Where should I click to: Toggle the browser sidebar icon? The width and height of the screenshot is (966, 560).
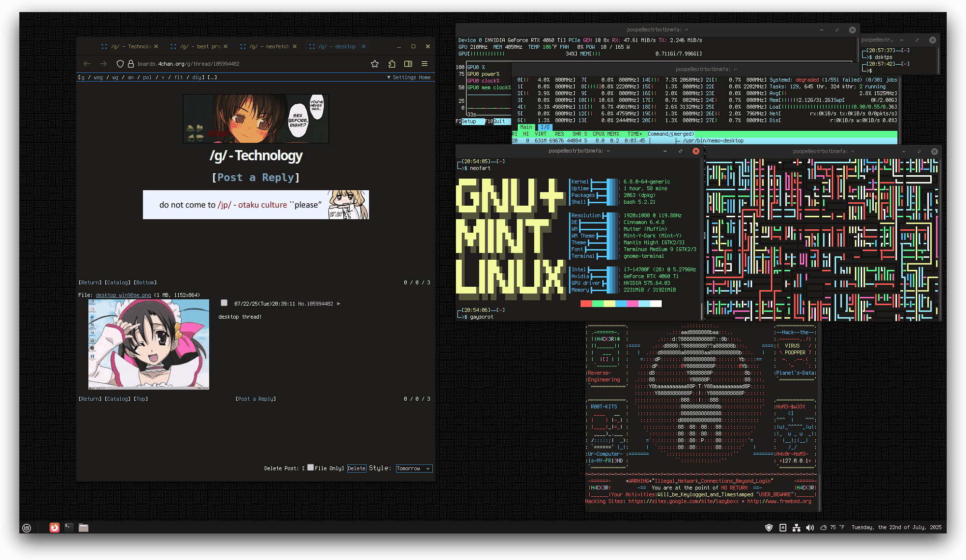(x=408, y=64)
